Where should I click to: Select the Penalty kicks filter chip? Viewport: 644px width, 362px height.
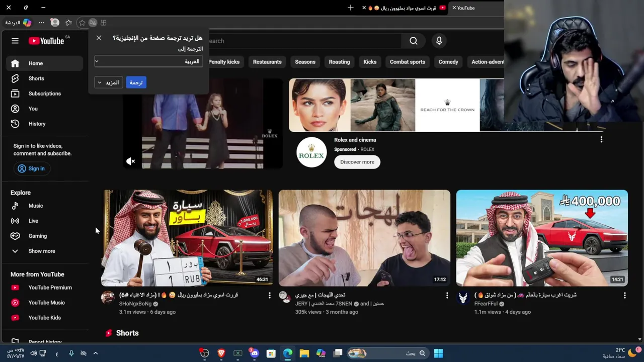pyautogui.click(x=224, y=62)
